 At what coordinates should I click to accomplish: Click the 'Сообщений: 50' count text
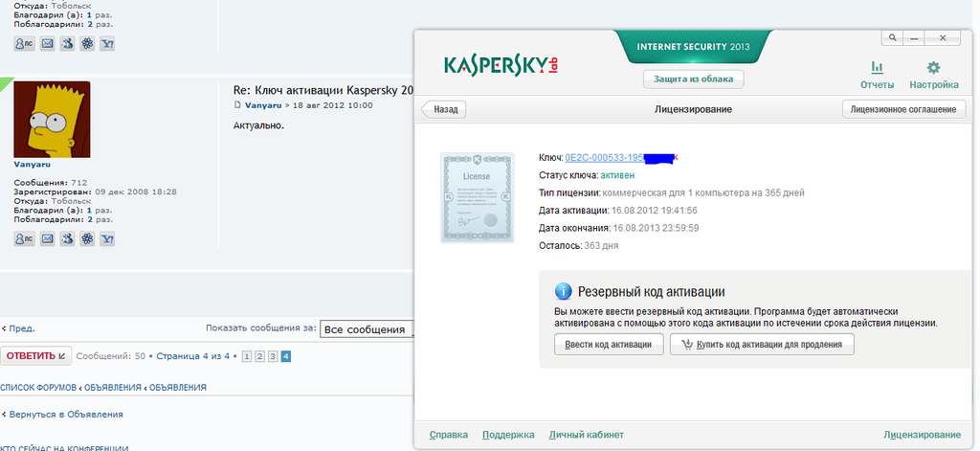tap(111, 356)
